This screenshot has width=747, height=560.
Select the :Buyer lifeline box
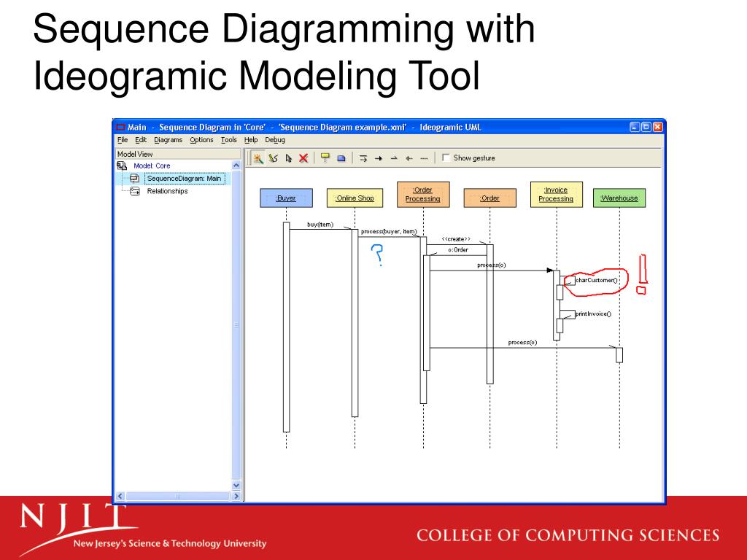286,198
